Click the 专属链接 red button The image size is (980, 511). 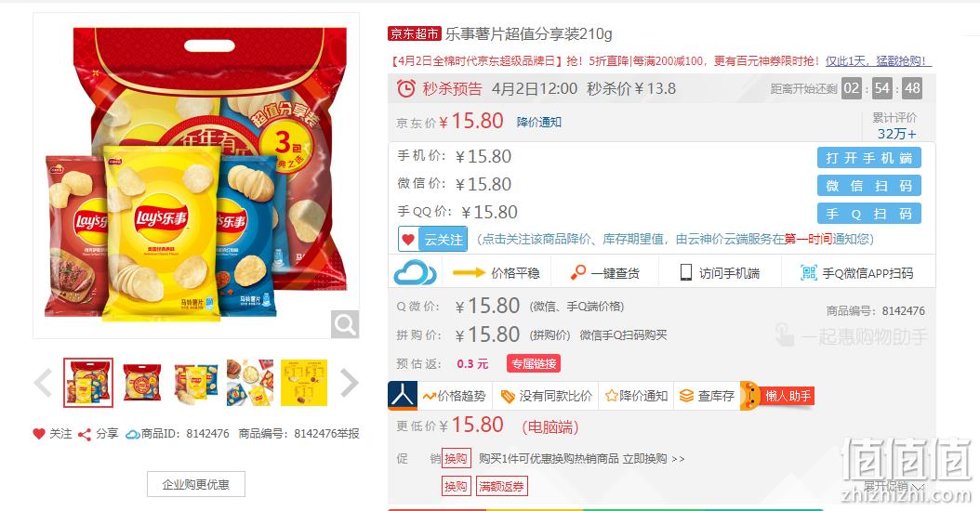pos(533,363)
